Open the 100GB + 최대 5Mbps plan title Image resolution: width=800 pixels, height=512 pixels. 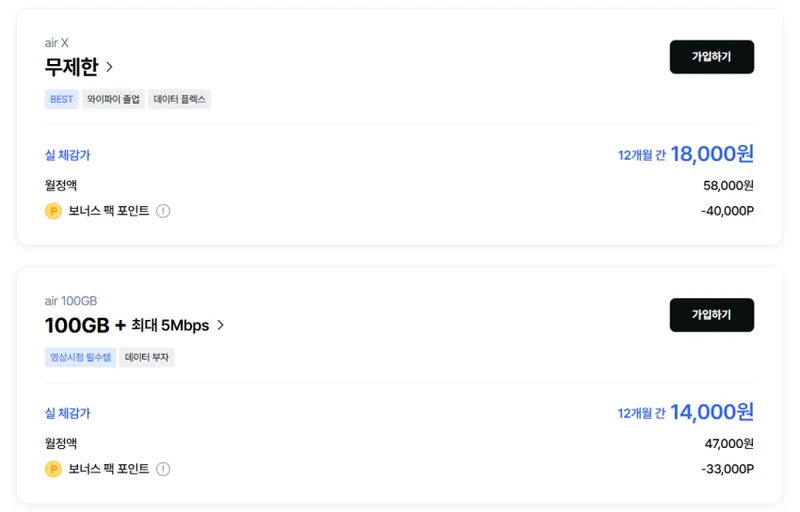coord(127,325)
